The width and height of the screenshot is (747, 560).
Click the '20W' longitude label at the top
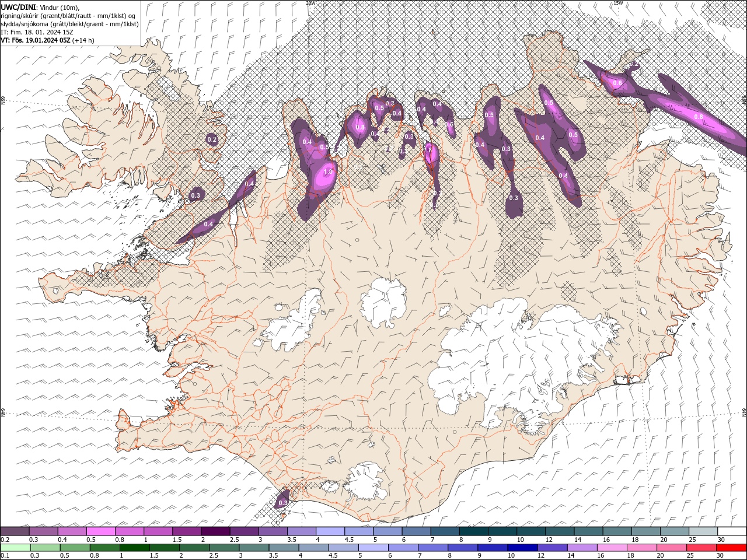(310, 3)
